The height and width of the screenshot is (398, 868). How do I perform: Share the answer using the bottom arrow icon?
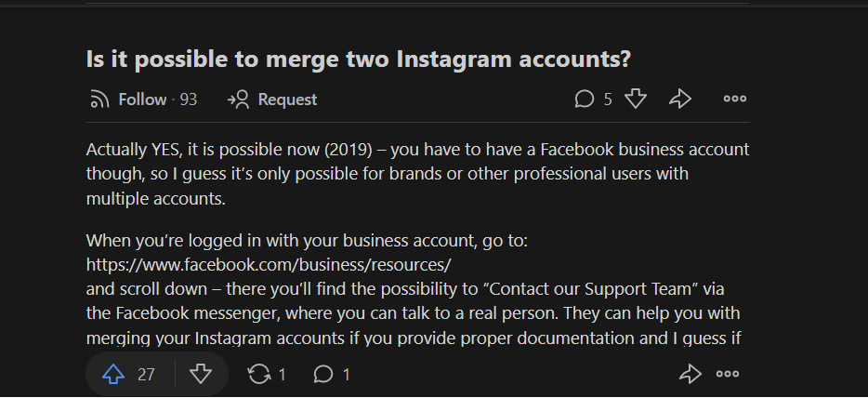point(690,375)
